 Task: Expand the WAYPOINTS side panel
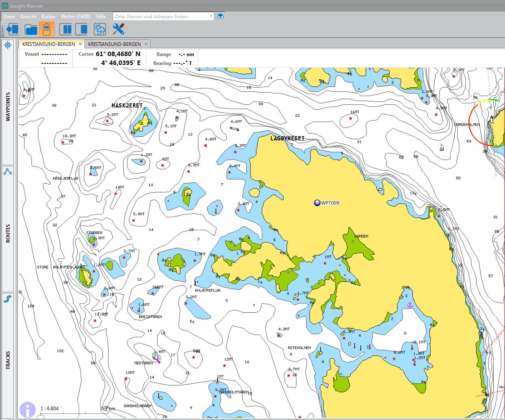click(x=8, y=106)
